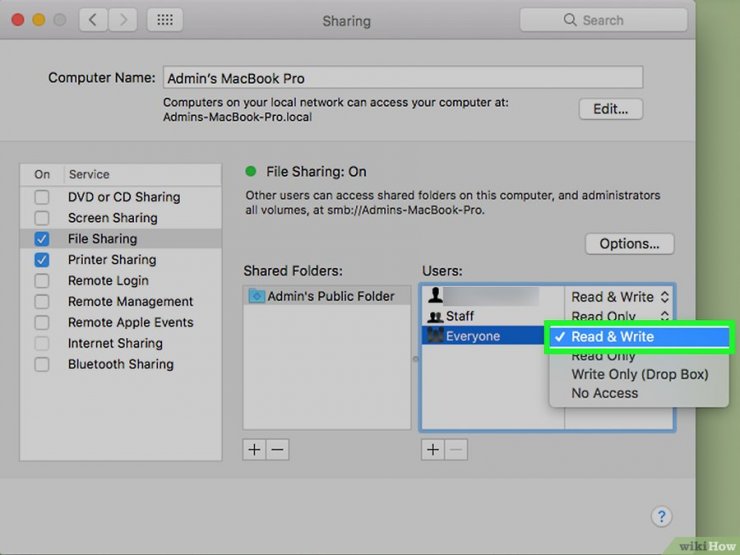This screenshot has width=740, height=555.
Task: Select the Staff user row
Action: click(493, 316)
